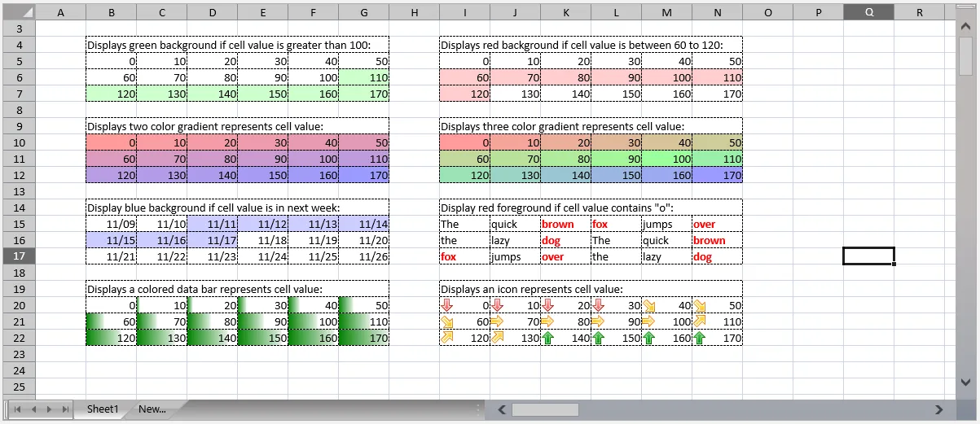The height and width of the screenshot is (424, 980).
Task: Select the row 17 header
Action: coord(20,256)
